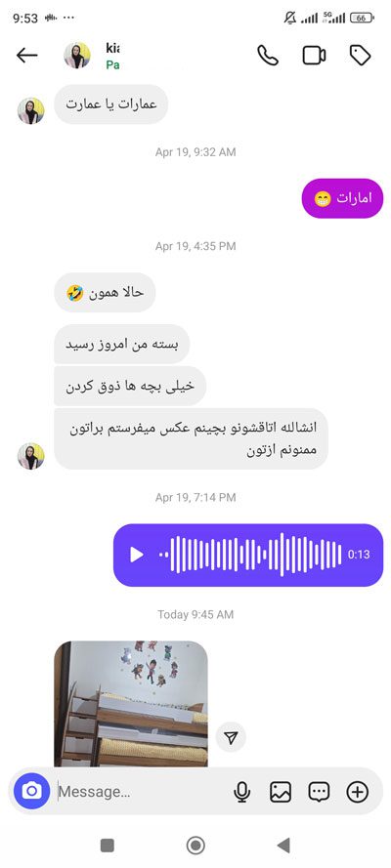This screenshot has width=391, height=868.
Task: Tap Android recent apps square button
Action: [108, 846]
